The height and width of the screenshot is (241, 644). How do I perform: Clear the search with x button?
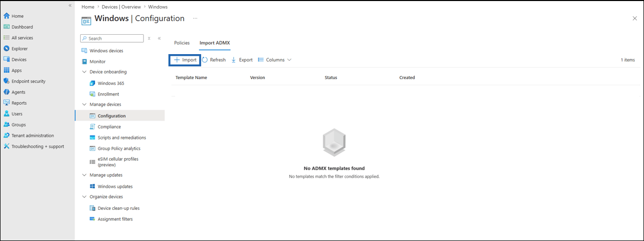tap(149, 38)
